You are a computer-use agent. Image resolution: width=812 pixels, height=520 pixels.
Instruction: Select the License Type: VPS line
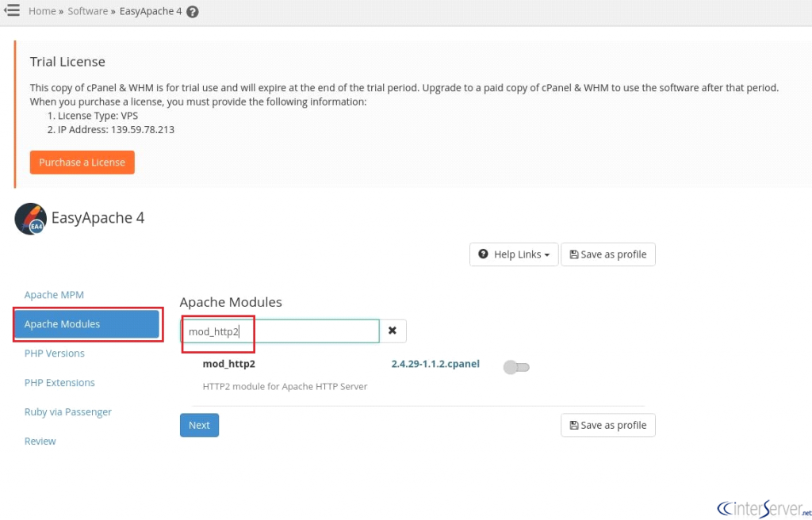coord(93,116)
